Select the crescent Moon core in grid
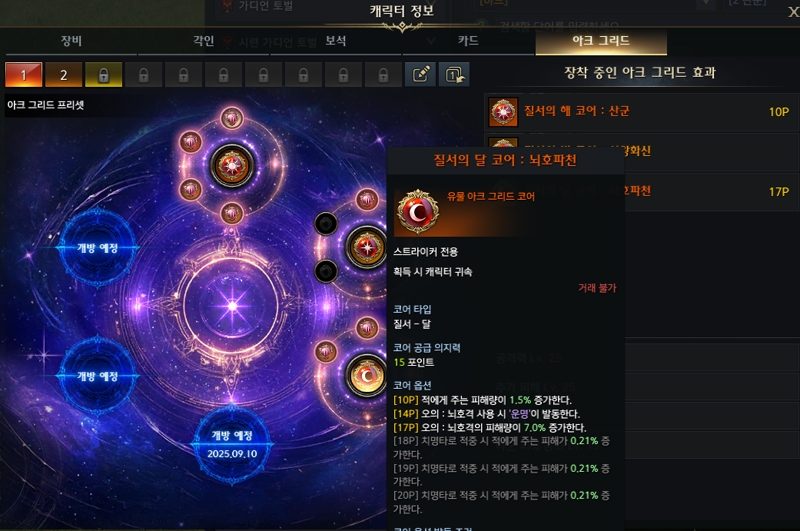 (x=366, y=376)
